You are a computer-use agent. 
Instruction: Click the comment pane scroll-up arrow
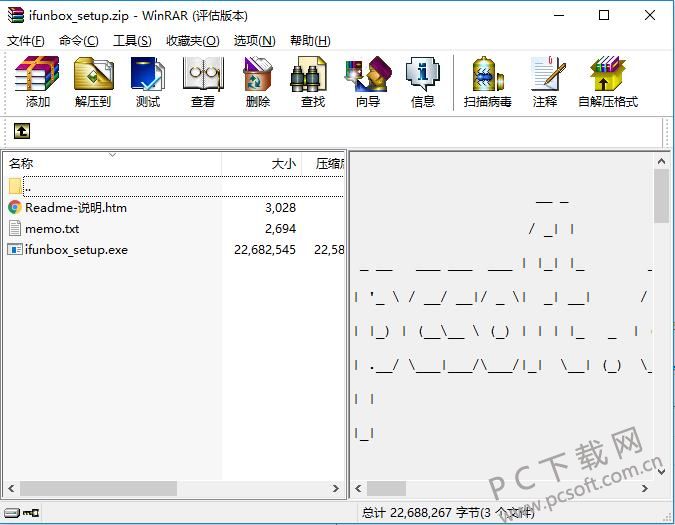pos(661,161)
